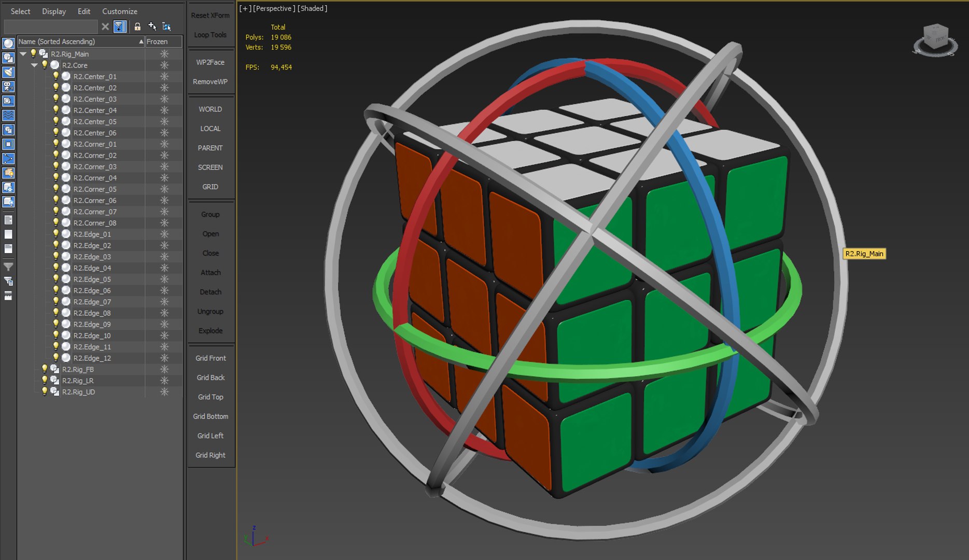The width and height of the screenshot is (969, 560).
Task: Click the lock cell editing padlock icon
Action: (x=137, y=26)
